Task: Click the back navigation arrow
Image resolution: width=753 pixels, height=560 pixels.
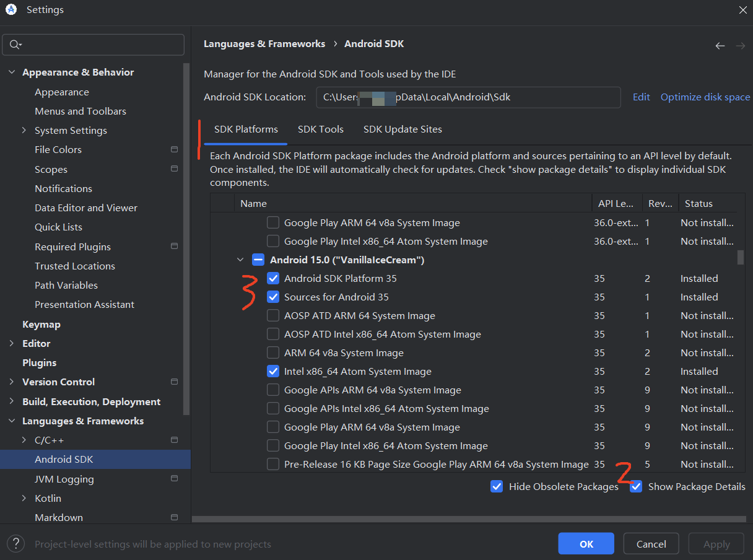Action: point(720,46)
